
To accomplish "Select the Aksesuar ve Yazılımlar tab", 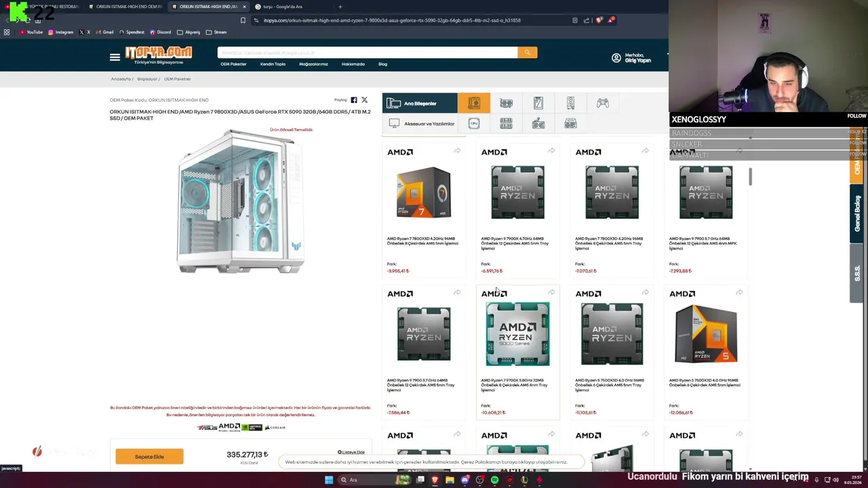I will [x=420, y=123].
